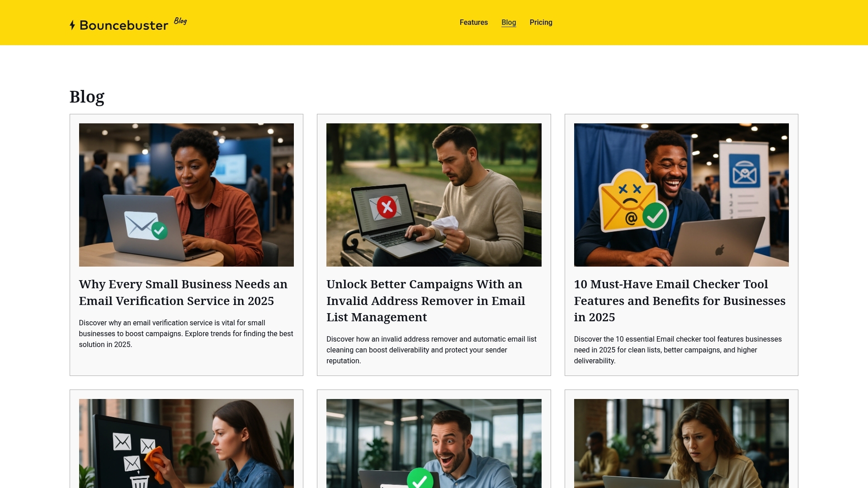Screen dimensions: 868x488
Task: Click the red X envelope icon on the laptop screen
Action: pos(386,207)
